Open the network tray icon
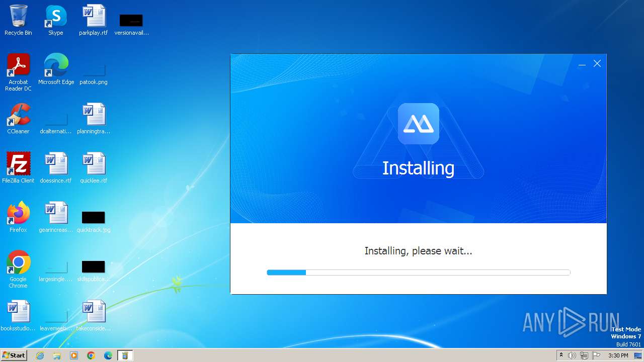The image size is (644, 362). click(584, 355)
